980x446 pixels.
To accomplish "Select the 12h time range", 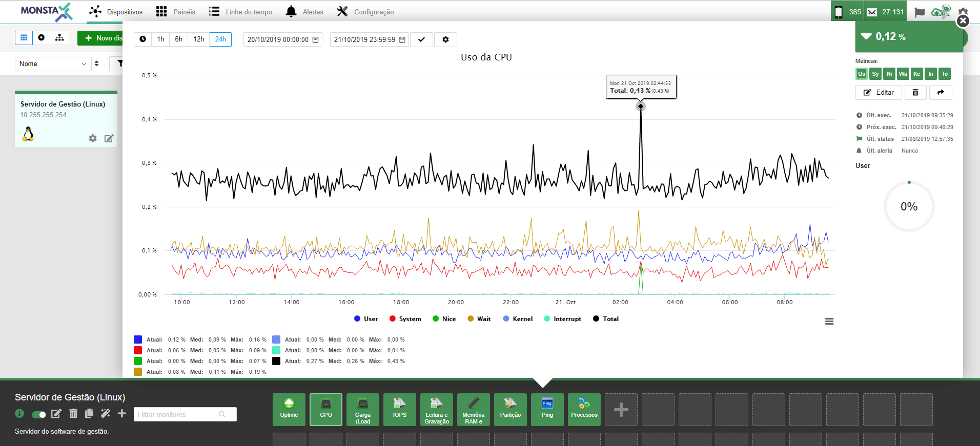I will 199,39.
